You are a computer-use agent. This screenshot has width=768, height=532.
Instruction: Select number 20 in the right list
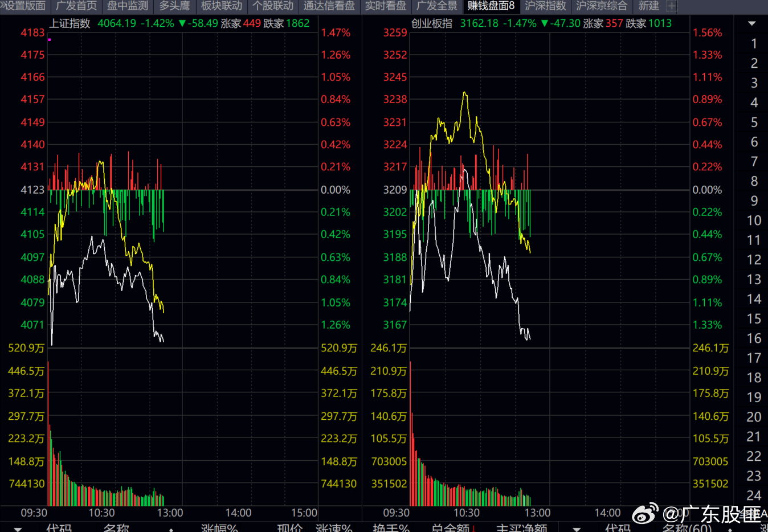754,417
